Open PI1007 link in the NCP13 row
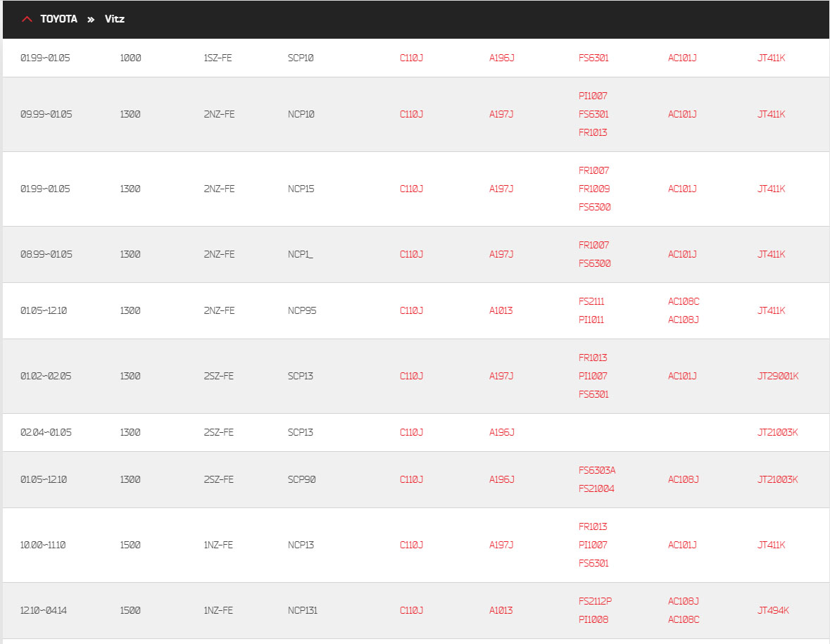The image size is (830, 644). click(593, 545)
